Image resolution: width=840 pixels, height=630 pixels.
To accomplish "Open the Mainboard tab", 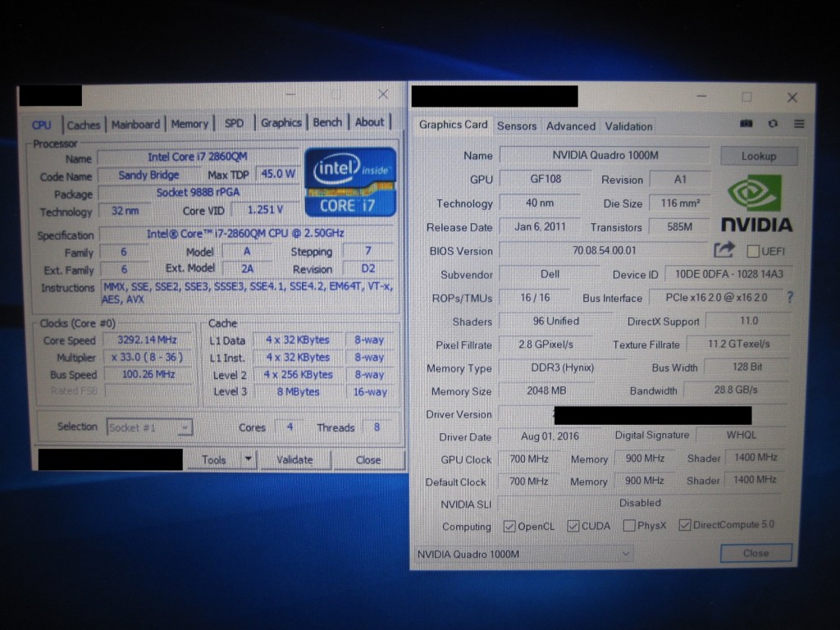I will pos(135,125).
